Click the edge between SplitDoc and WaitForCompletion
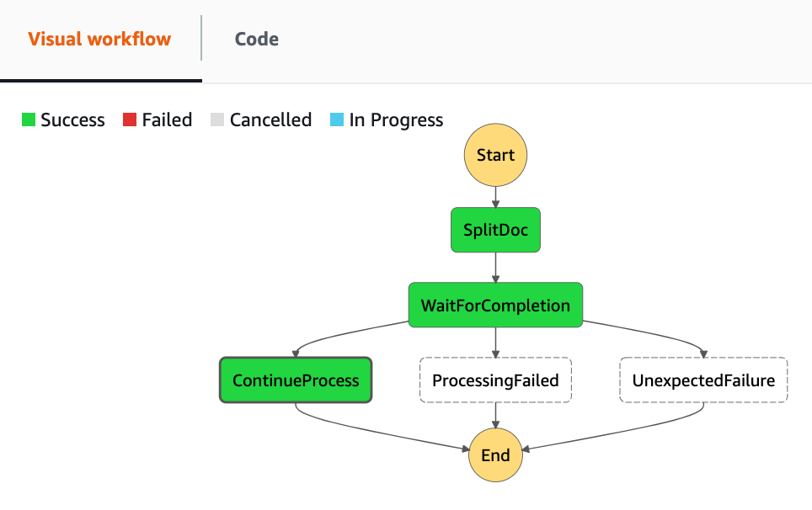This screenshot has height=510, width=812. point(495,268)
